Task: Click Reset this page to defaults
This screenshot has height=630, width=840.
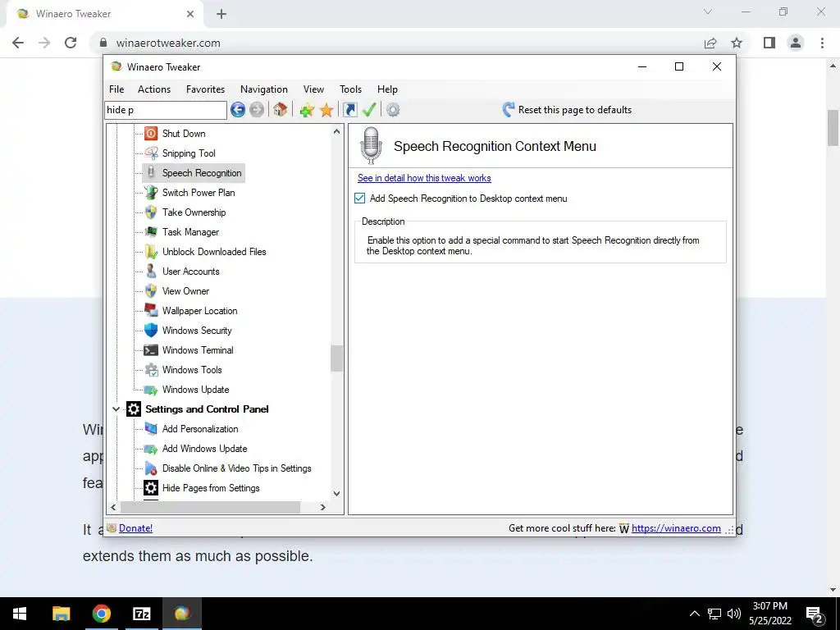Action: tap(567, 110)
